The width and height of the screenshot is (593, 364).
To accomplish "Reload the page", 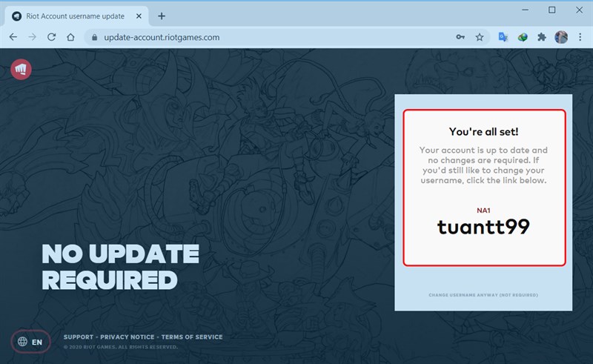I will click(51, 37).
